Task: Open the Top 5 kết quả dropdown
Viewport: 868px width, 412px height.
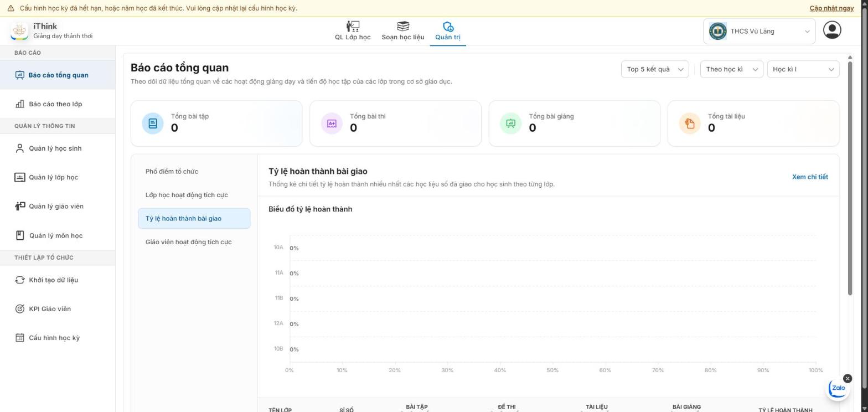Action: click(655, 69)
